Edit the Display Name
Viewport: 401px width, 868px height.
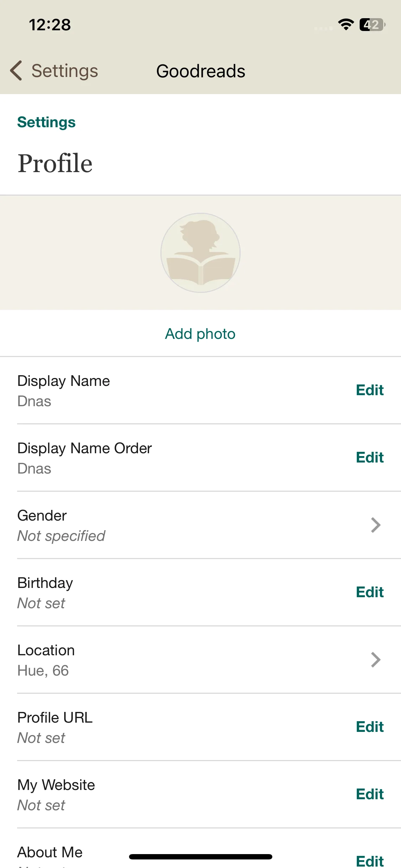[370, 390]
